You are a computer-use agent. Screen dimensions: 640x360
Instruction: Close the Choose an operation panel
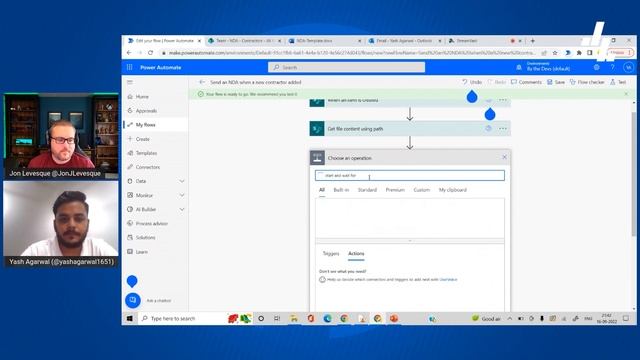(x=504, y=157)
